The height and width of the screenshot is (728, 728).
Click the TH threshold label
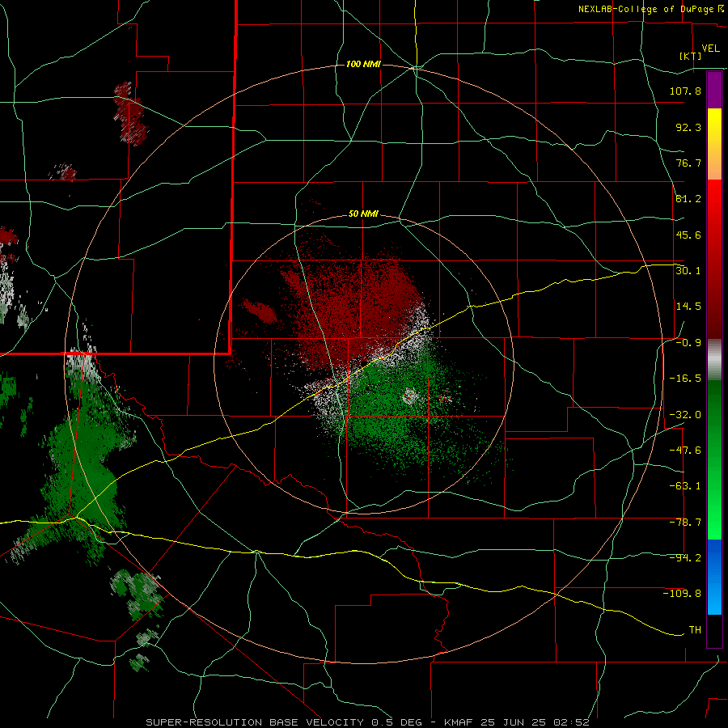(x=695, y=630)
